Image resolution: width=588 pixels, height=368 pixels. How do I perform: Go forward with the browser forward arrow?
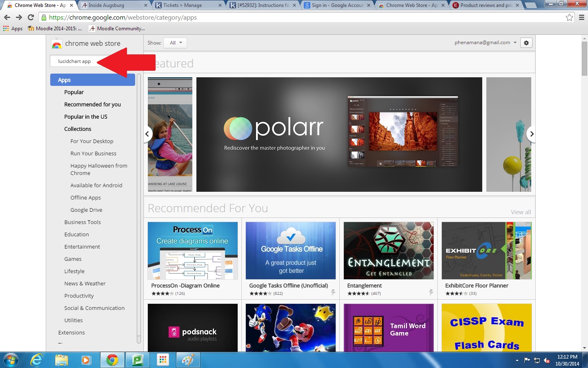click(19, 18)
